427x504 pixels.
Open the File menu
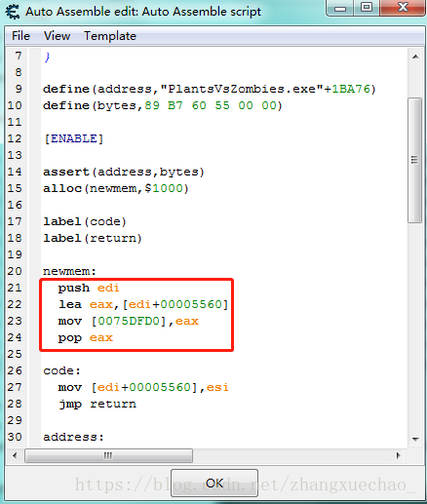pos(20,36)
